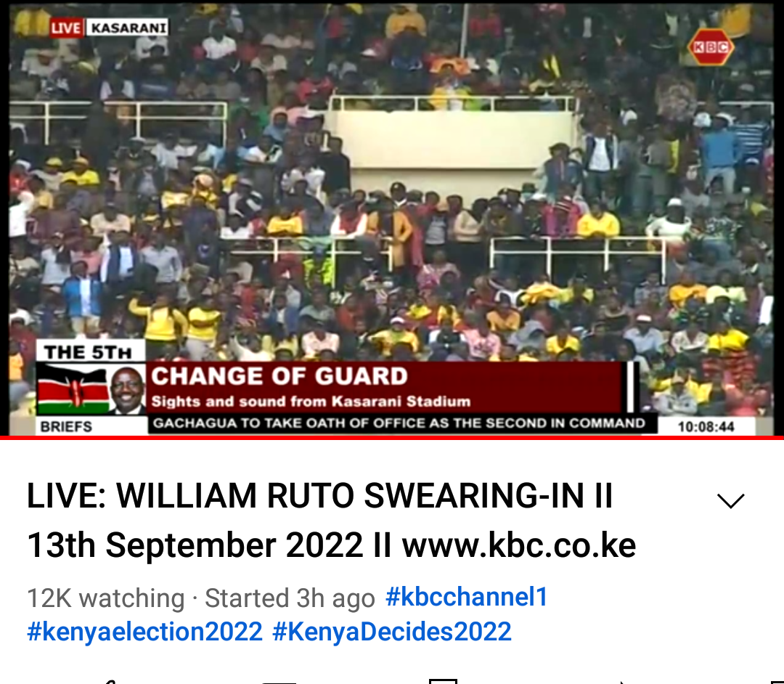The width and height of the screenshot is (784, 684).
Task: Tap the BRIEFS ticker label
Action: point(66,426)
